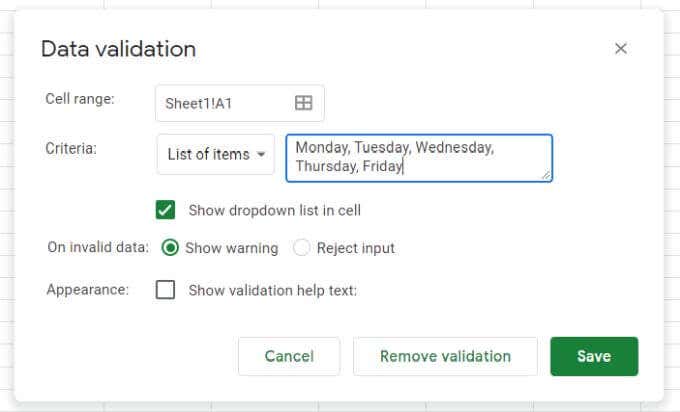
Task: Click the word Wednesday in items box
Action: (454, 147)
